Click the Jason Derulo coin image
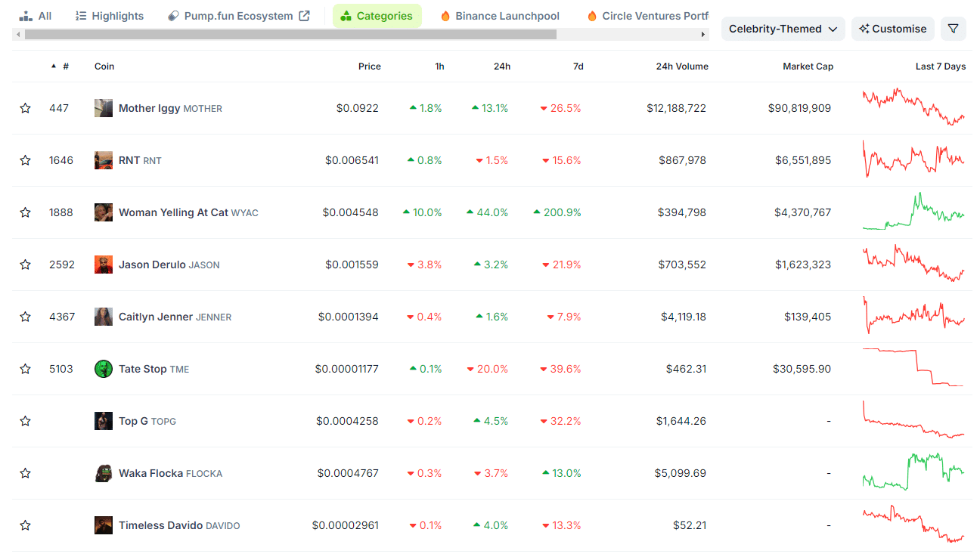The height and width of the screenshot is (557, 980). [104, 265]
